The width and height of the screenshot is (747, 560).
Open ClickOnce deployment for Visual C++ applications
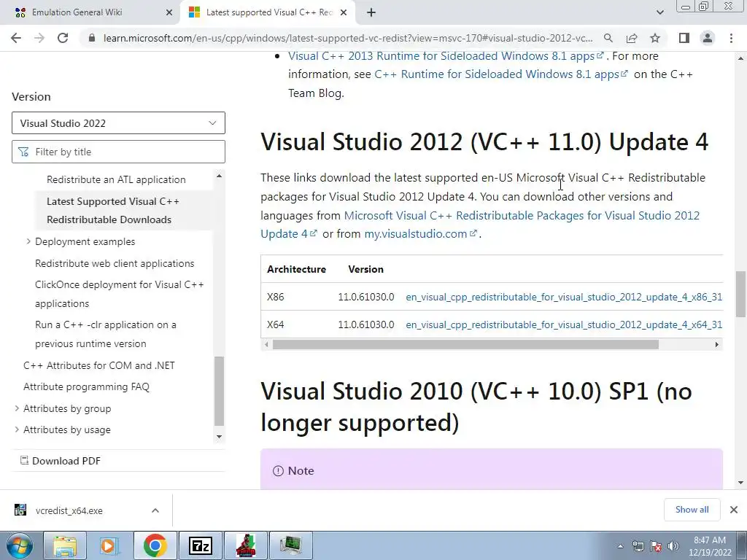tap(120, 294)
